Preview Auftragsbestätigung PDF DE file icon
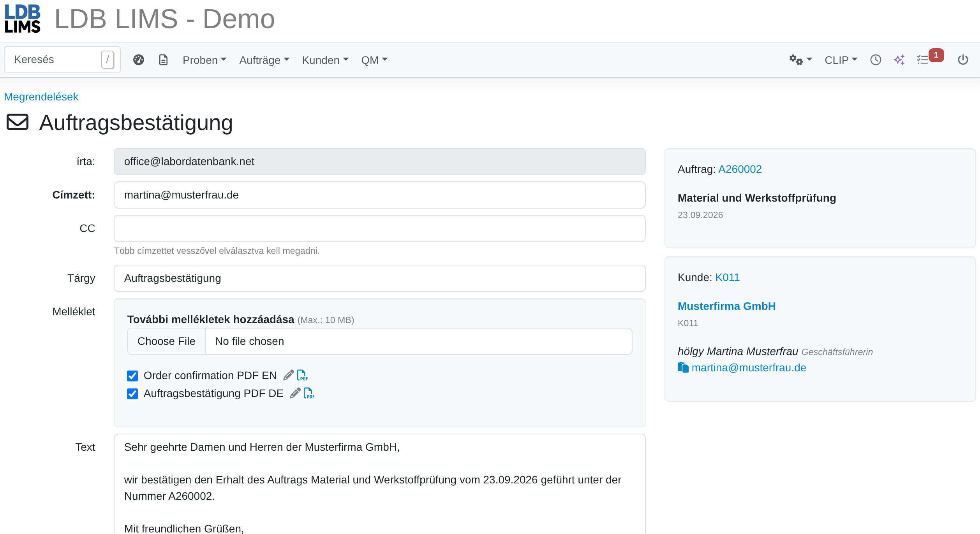Screen dimensions: 980x534 [309, 393]
